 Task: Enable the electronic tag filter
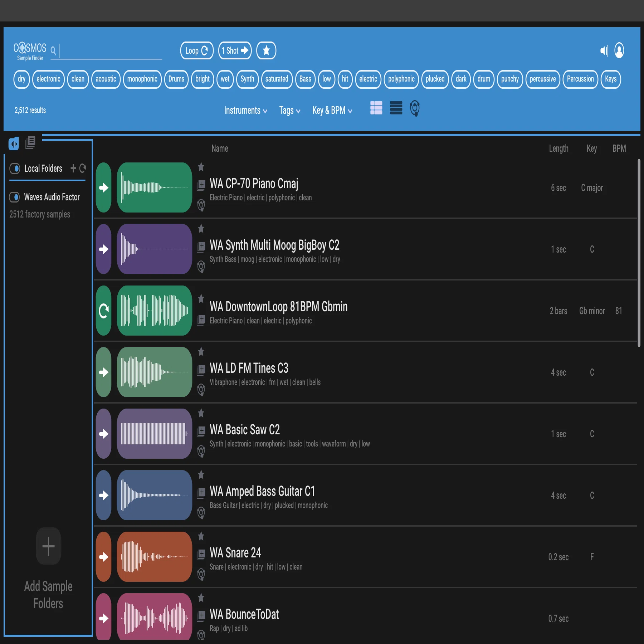48,79
